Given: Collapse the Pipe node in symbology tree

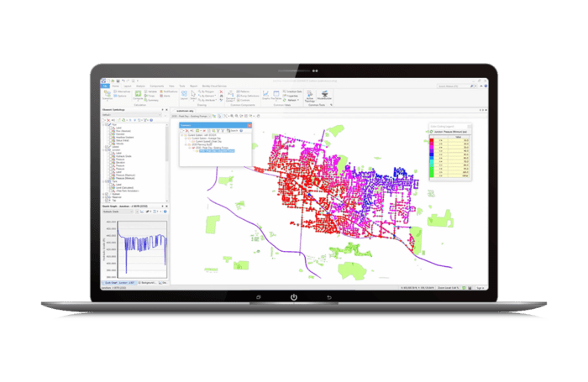Looking at the screenshot, I should coord(103,124).
